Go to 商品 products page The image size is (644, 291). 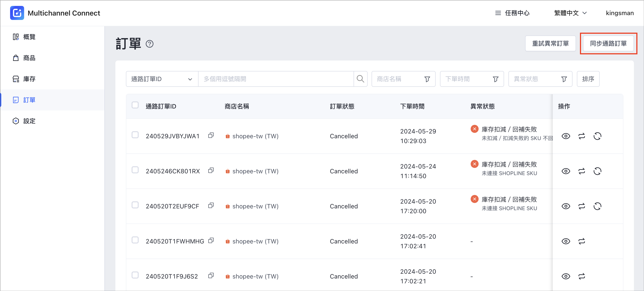pos(52,58)
